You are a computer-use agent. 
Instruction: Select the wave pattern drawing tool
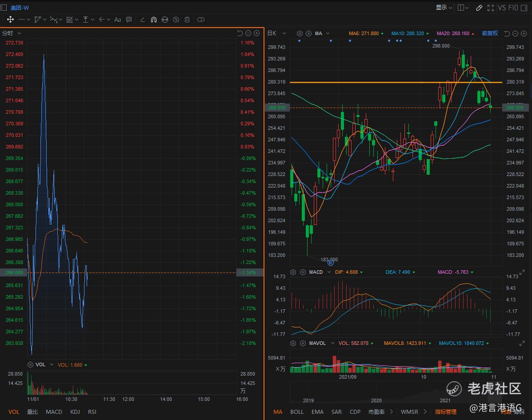click(x=54, y=20)
